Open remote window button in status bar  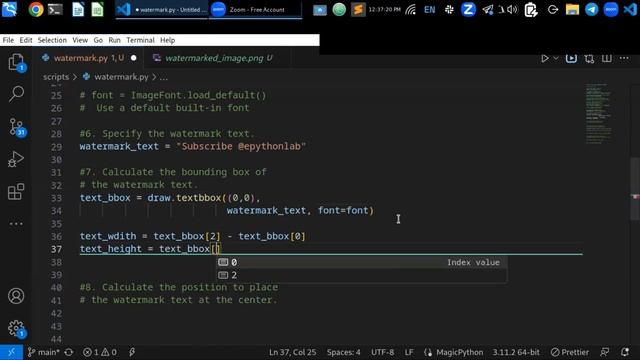[x=11, y=352]
